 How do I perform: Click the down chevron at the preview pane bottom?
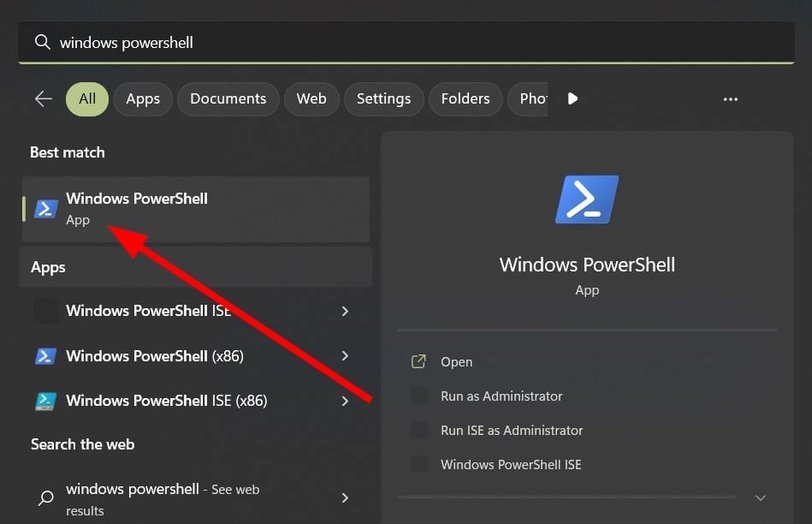761,497
